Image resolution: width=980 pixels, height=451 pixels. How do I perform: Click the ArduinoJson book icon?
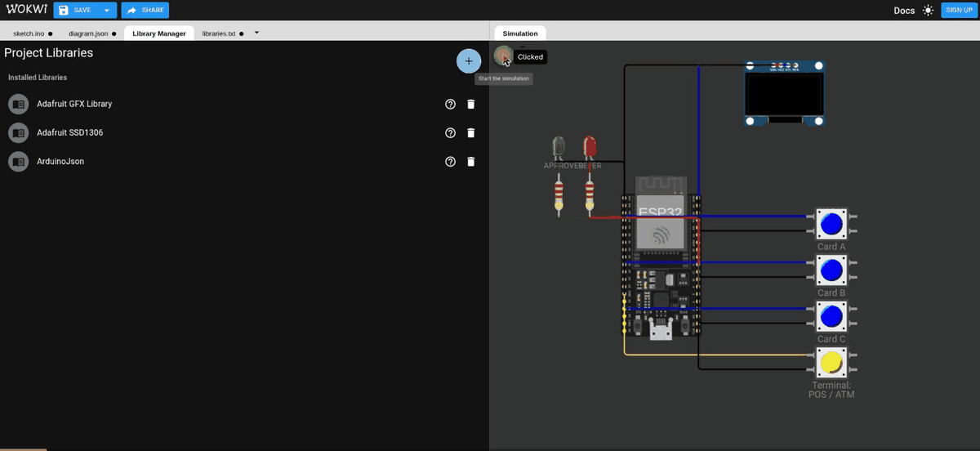[x=18, y=162]
